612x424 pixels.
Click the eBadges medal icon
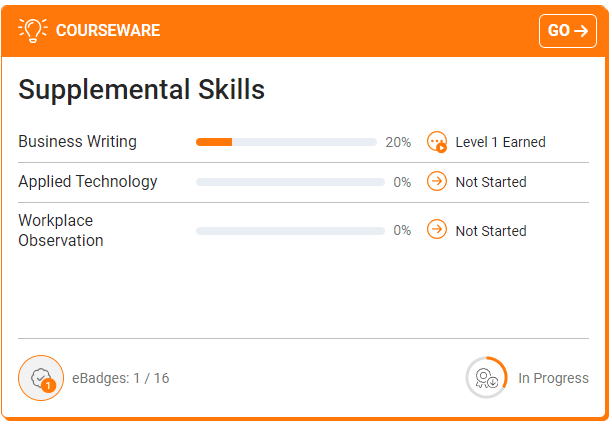point(41,378)
